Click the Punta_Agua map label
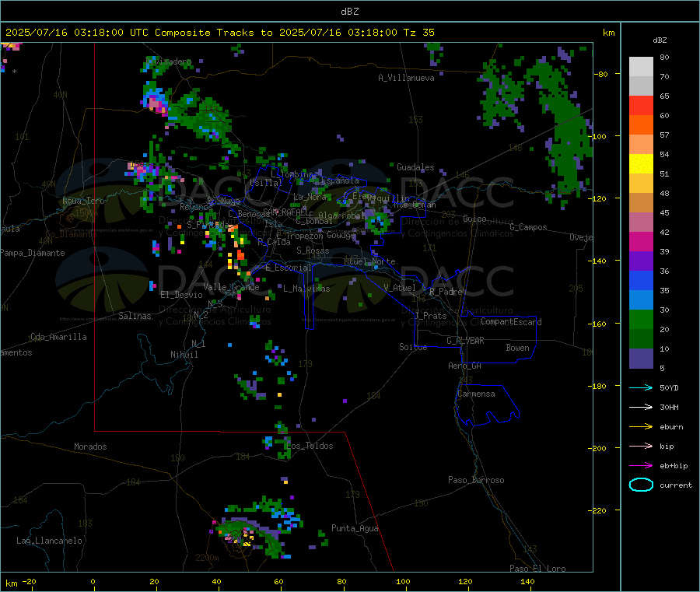This screenshot has height=592, width=700. [x=355, y=528]
